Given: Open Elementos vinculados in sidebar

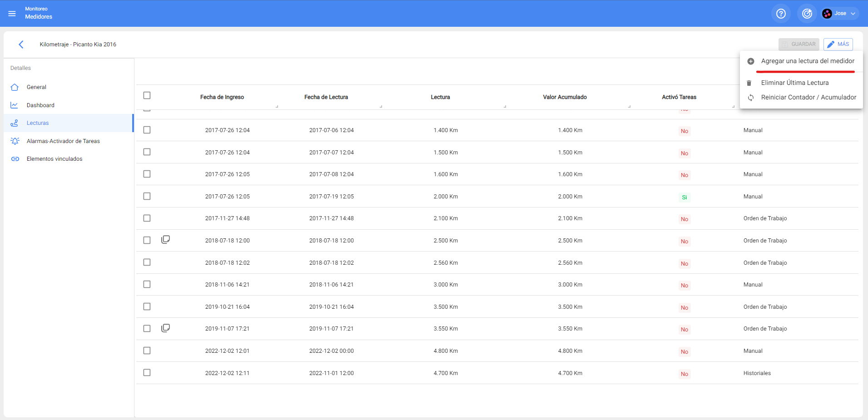Looking at the screenshot, I should pos(55,159).
